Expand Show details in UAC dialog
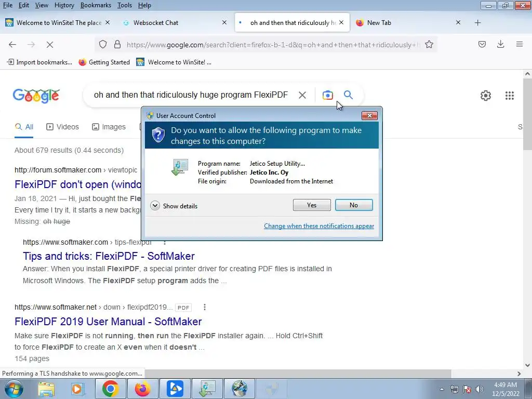The height and width of the screenshot is (399, 532). [x=174, y=206]
